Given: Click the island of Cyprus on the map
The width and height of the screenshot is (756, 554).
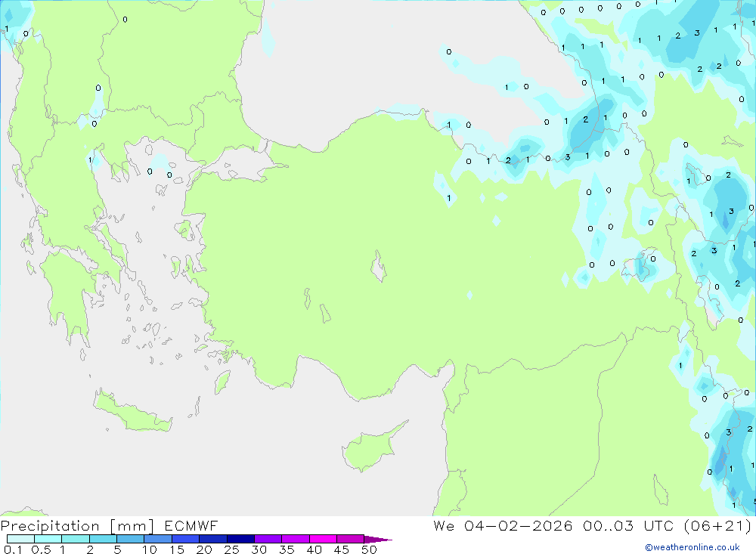Looking at the screenshot, I should 370,448.
